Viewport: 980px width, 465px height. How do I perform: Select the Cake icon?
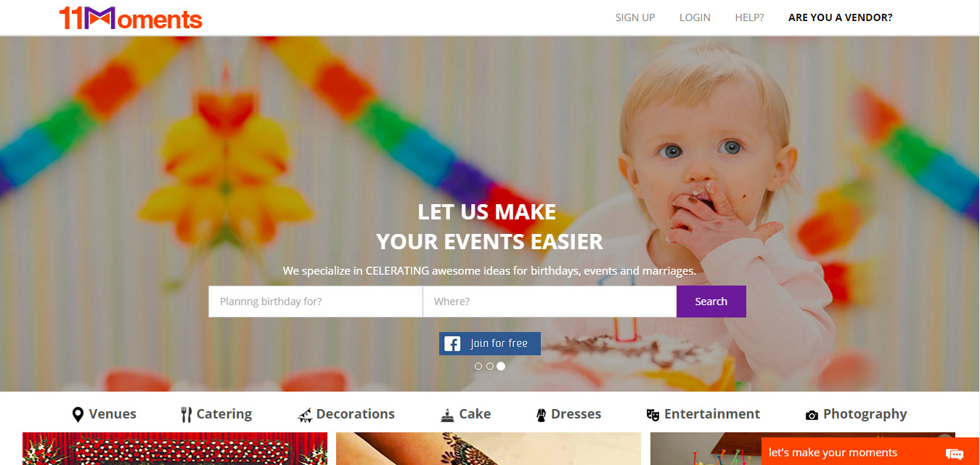(448, 416)
